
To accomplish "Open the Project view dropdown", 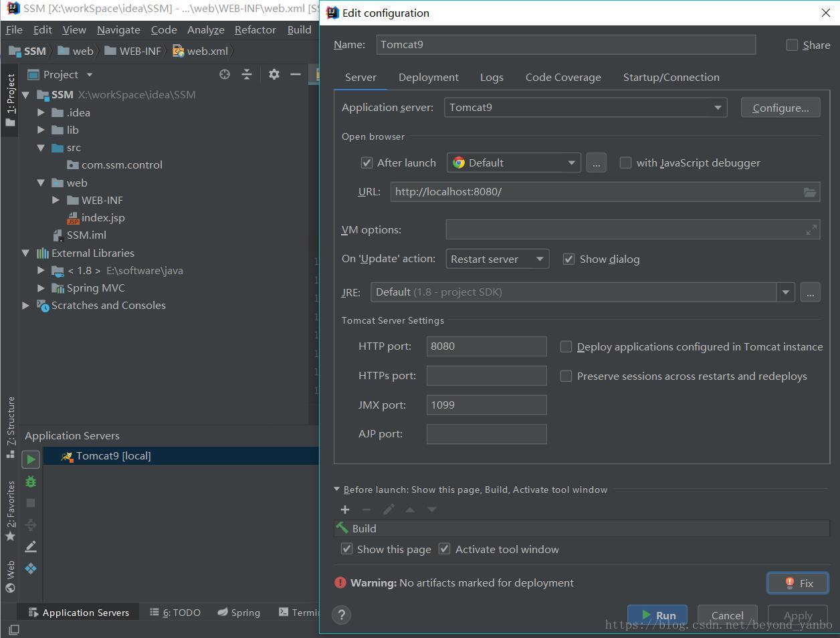I will click(x=89, y=75).
